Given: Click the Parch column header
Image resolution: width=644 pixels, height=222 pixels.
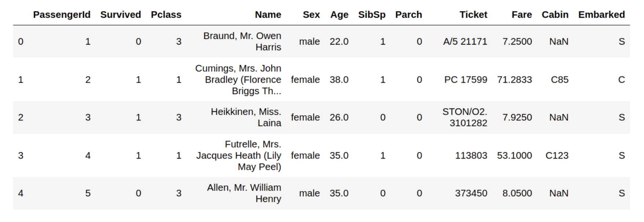Looking at the screenshot, I should (409, 15).
